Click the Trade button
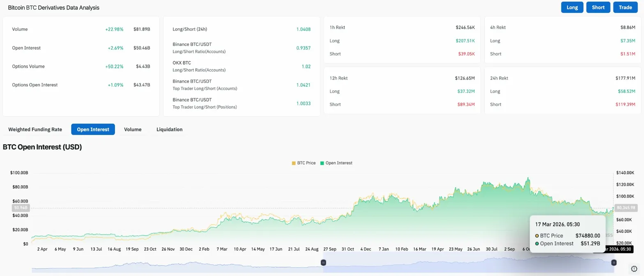The width and height of the screenshot is (644, 276). pyautogui.click(x=626, y=7)
